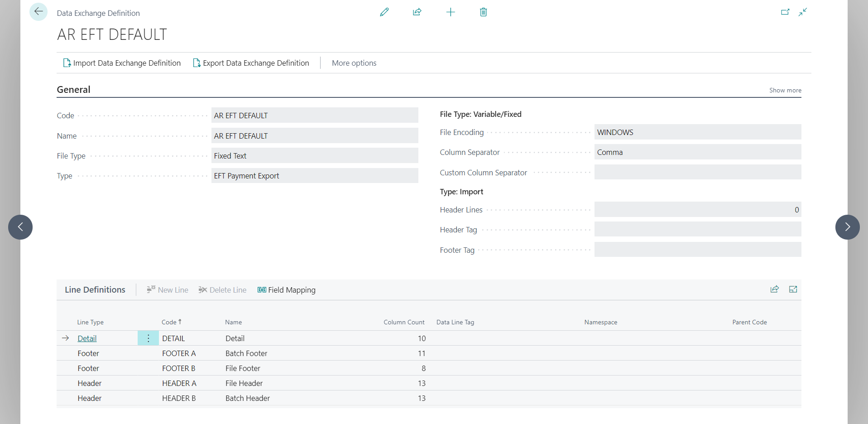Click the Header Lines field
The image size is (868, 424).
pos(698,209)
